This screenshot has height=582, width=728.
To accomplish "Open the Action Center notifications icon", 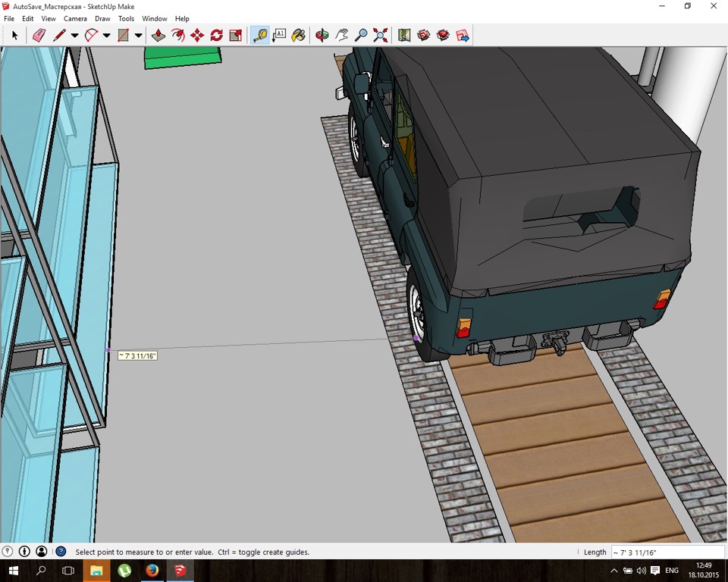I will point(655,571).
